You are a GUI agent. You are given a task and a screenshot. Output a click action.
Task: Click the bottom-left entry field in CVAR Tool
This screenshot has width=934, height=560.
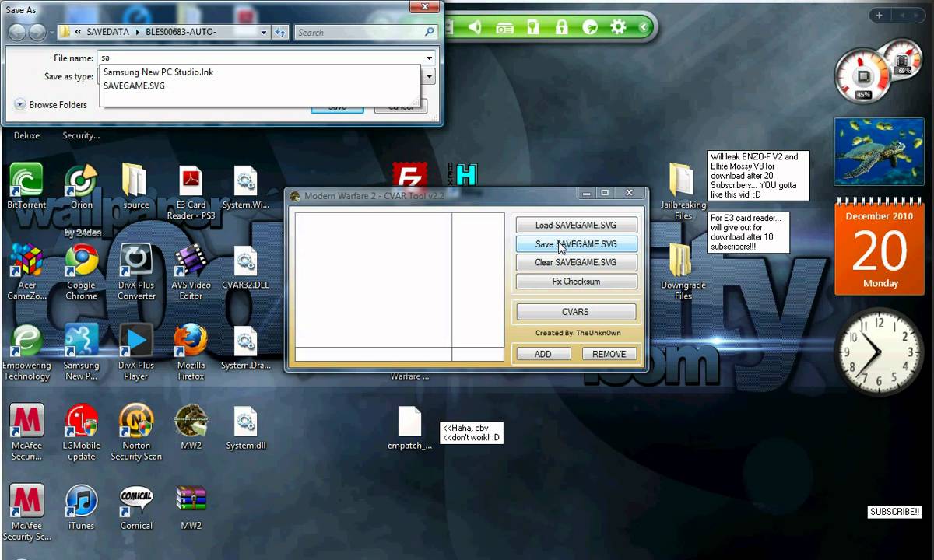pos(374,354)
